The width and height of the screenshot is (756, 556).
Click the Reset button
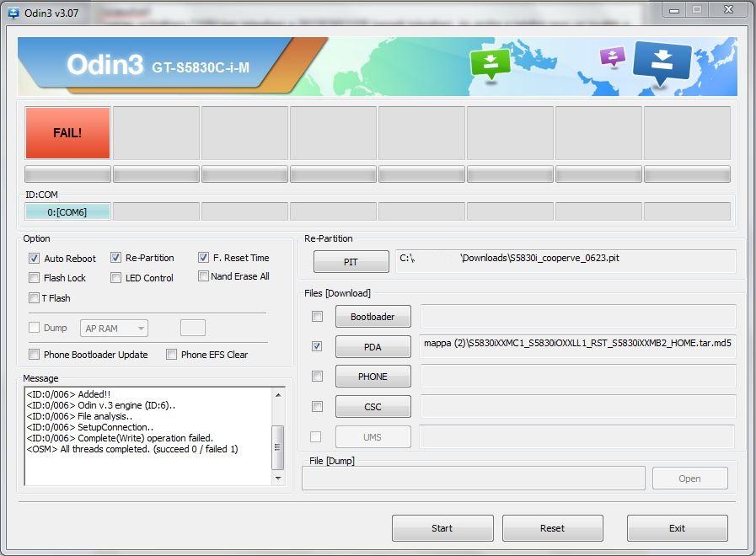point(553,528)
